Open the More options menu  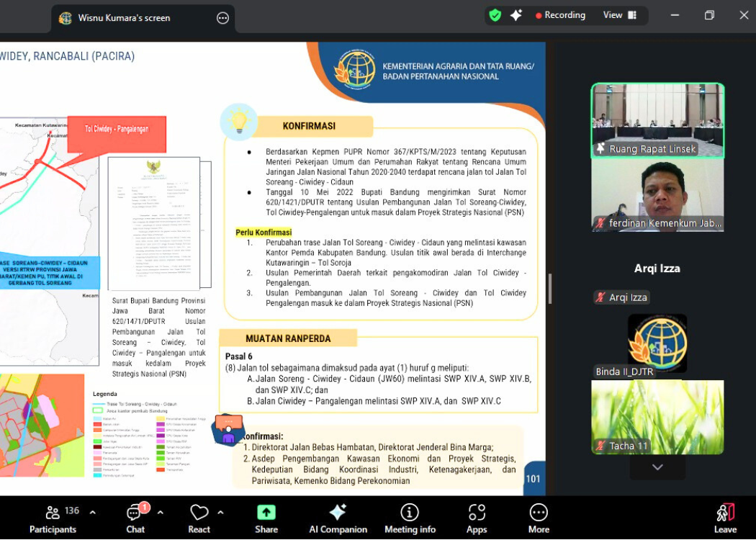539,518
